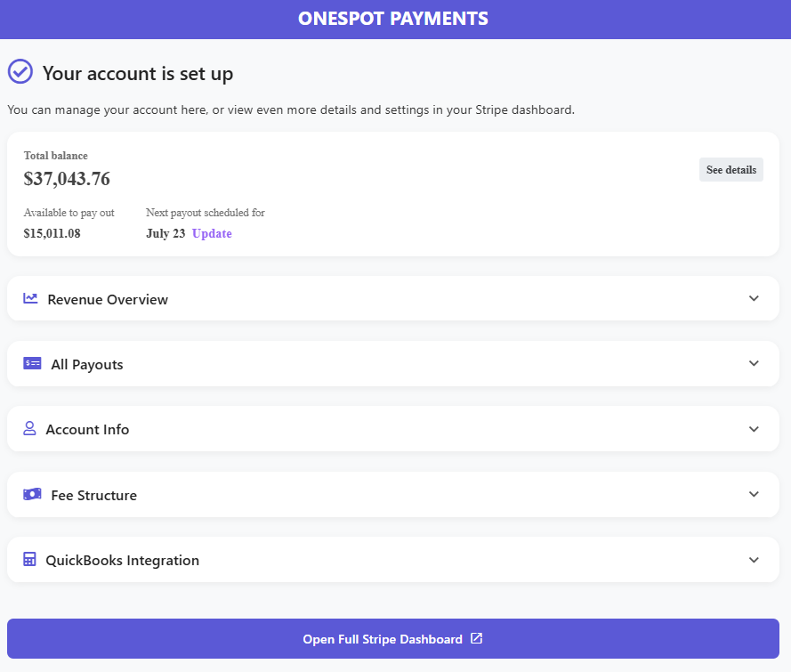Open the Account Info section title
The height and width of the screenshot is (672, 791).
click(x=87, y=429)
